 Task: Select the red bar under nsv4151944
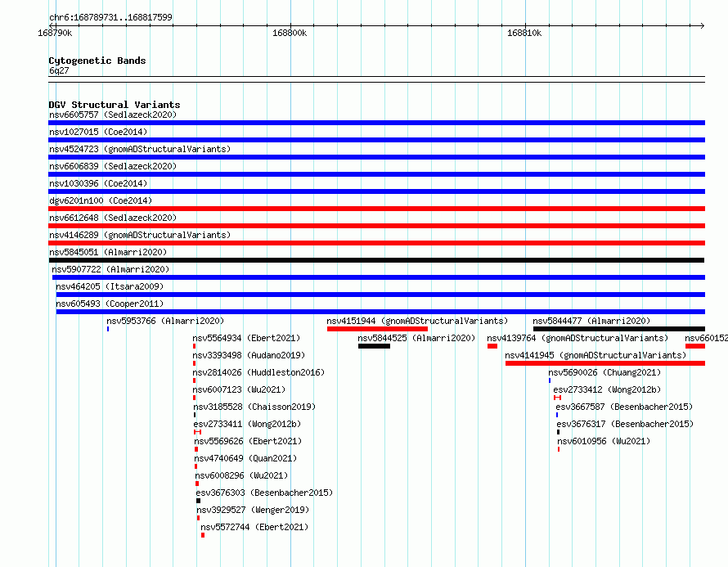pos(377,329)
